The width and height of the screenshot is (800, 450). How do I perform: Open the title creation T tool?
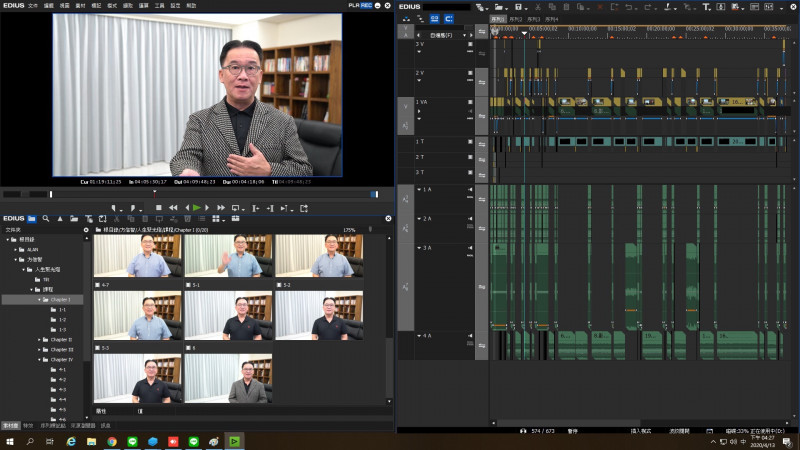click(x=706, y=6)
